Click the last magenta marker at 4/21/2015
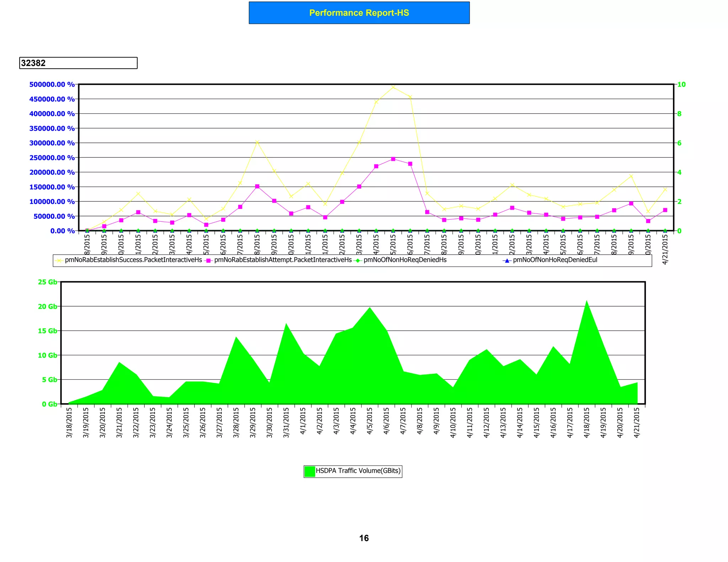Screen dimensions: 728x562 tap(665, 210)
